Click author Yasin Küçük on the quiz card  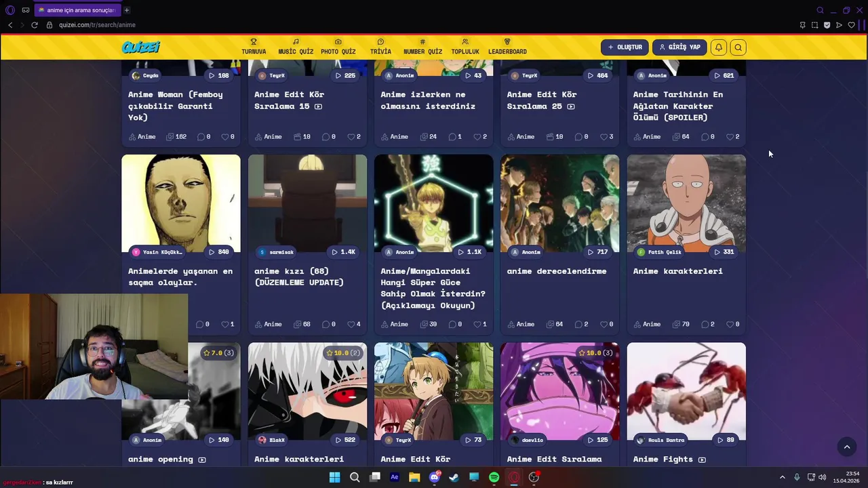(157, 252)
